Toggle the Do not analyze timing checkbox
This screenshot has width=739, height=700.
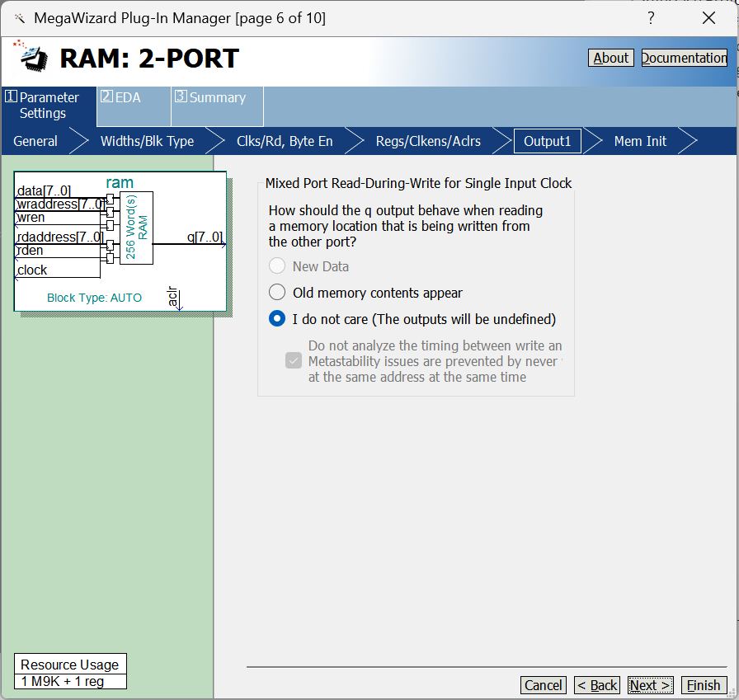tap(293, 361)
